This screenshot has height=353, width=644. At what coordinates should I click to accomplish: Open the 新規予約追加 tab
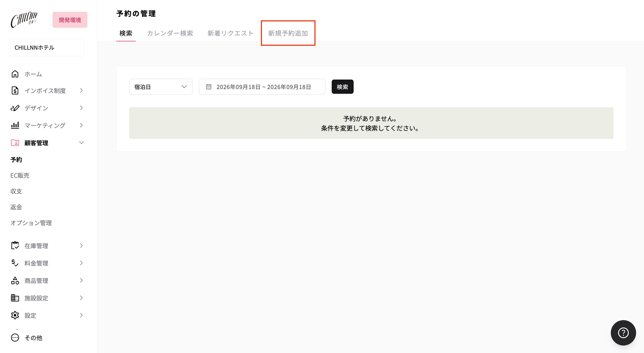point(288,33)
